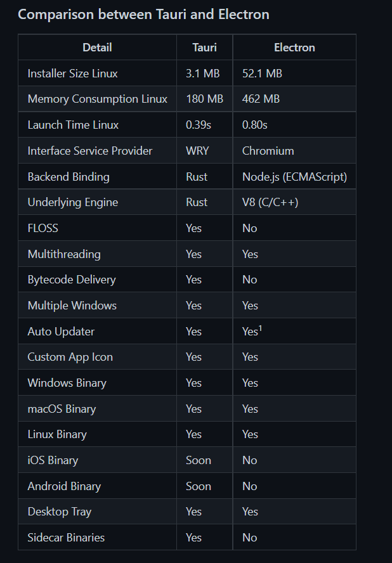Click the Electron column header

coord(294,48)
